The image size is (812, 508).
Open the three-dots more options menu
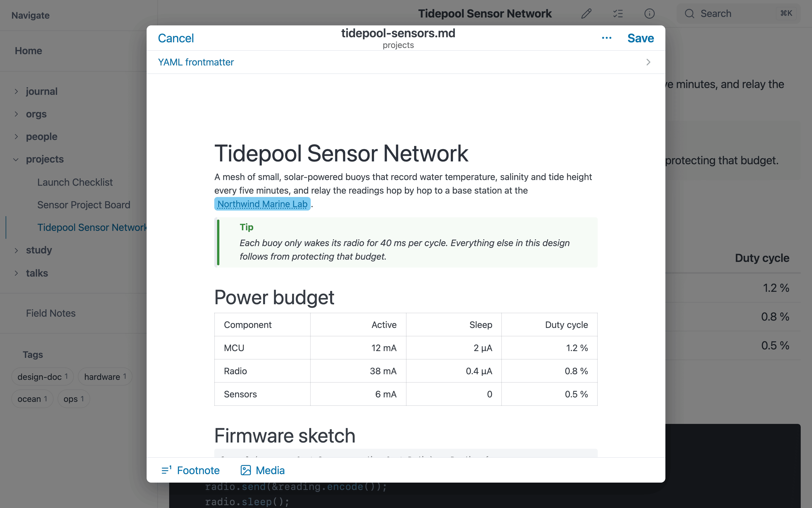(x=606, y=38)
